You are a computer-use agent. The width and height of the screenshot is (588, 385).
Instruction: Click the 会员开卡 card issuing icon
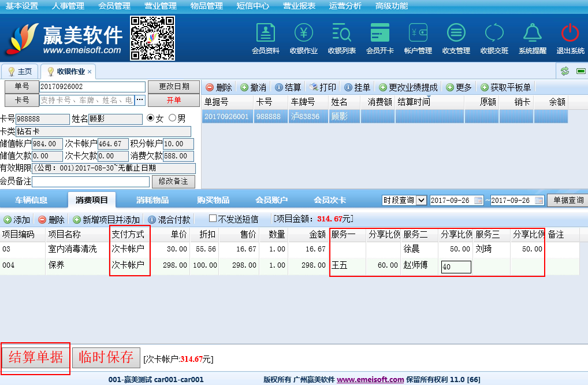pyautogui.click(x=380, y=34)
